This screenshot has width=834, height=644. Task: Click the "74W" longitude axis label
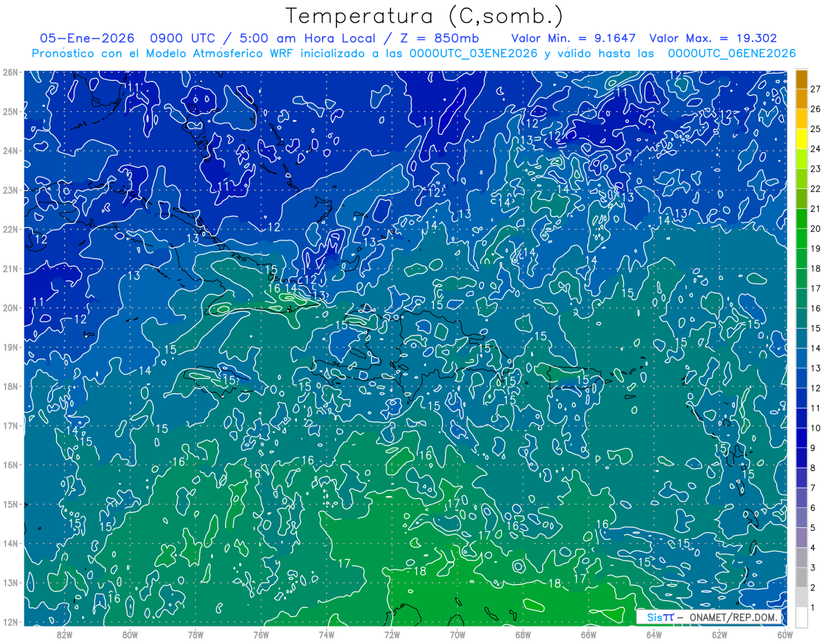point(327,634)
